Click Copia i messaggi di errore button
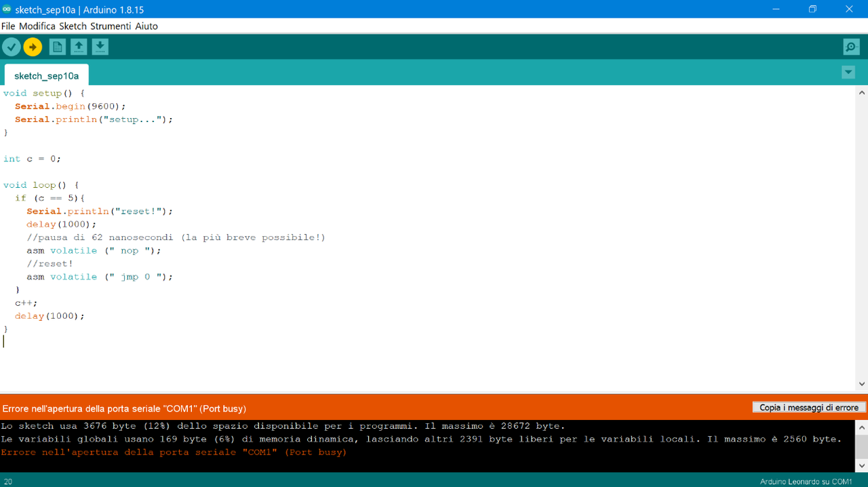 [809, 408]
